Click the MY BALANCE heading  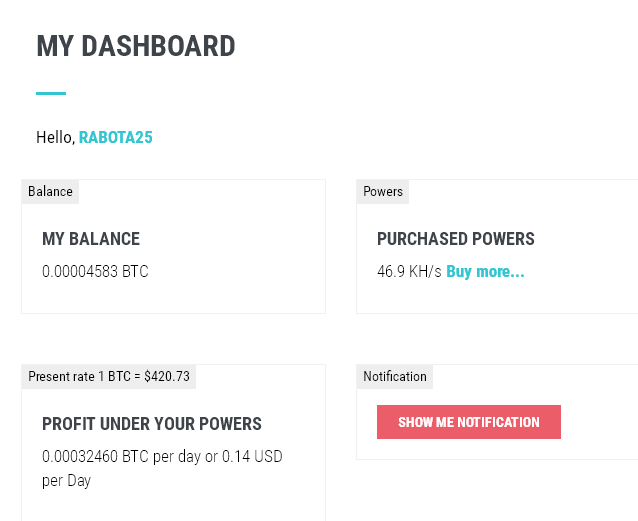91,239
